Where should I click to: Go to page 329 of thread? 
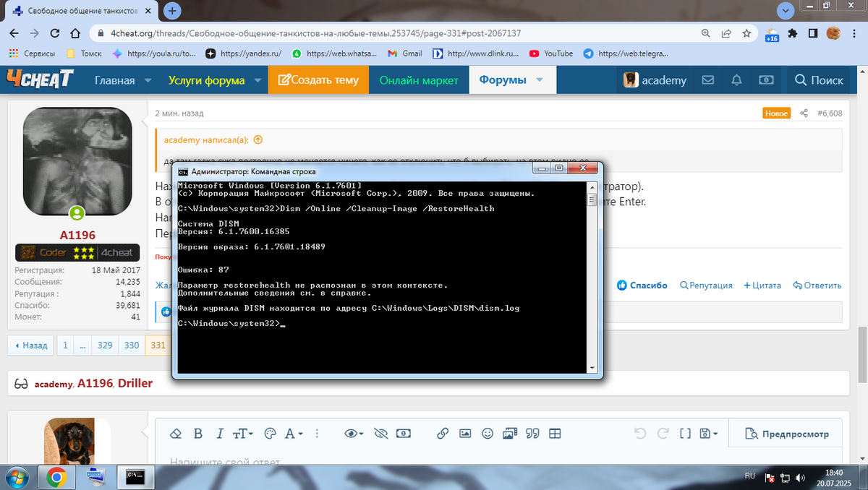105,345
